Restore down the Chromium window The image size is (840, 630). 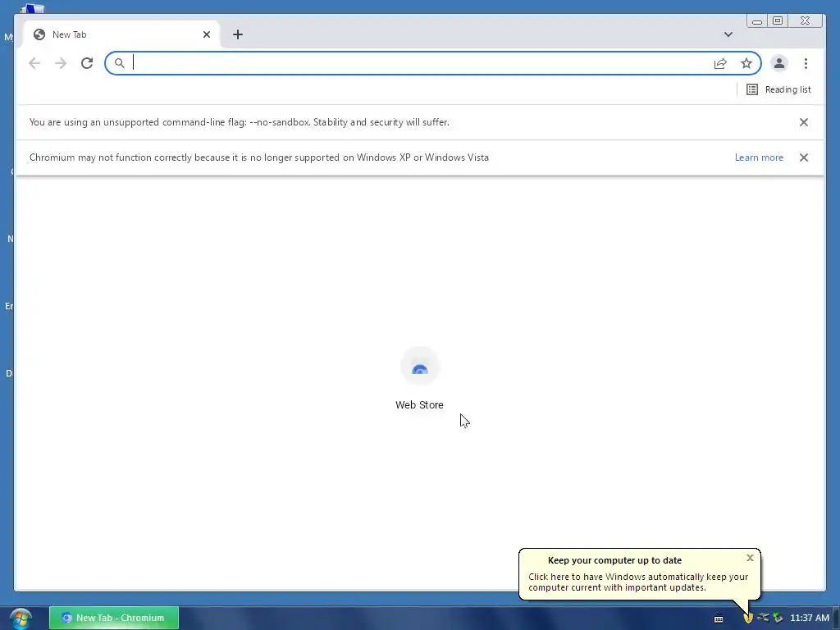tap(778, 21)
